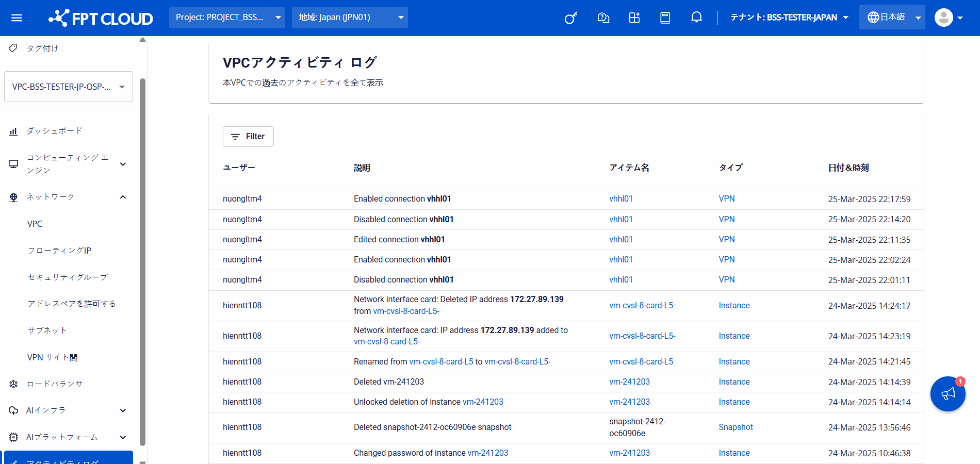This screenshot has height=464, width=980.
Task: Open vm-241203 link in Unlocked deletion description
Action: (x=483, y=402)
